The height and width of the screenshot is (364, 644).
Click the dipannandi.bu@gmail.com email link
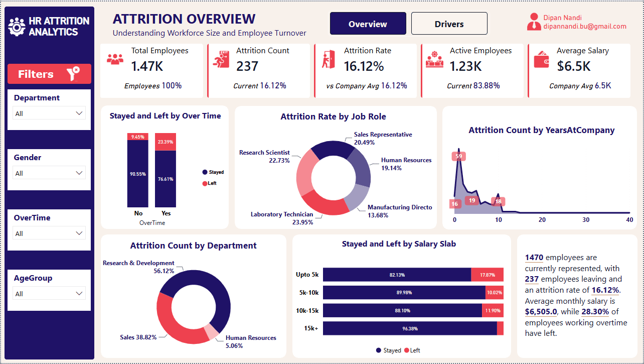click(x=585, y=27)
